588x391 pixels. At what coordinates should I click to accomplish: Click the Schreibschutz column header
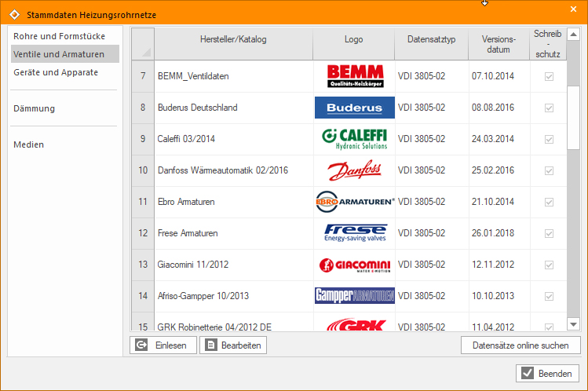pyautogui.click(x=548, y=44)
